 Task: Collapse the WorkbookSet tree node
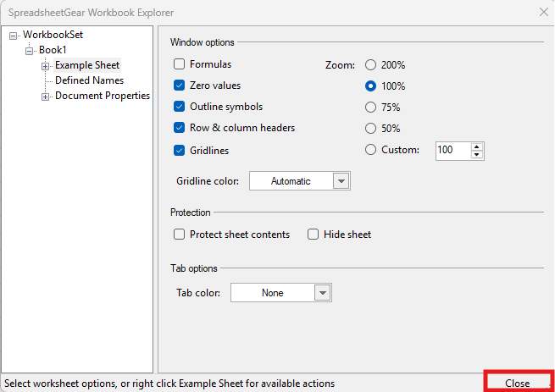pyautogui.click(x=14, y=36)
